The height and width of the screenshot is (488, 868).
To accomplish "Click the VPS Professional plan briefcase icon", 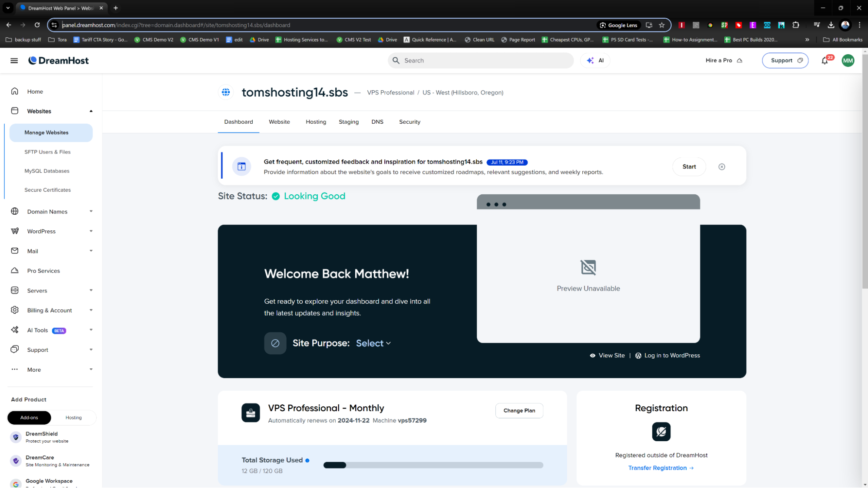I will pos(251,413).
